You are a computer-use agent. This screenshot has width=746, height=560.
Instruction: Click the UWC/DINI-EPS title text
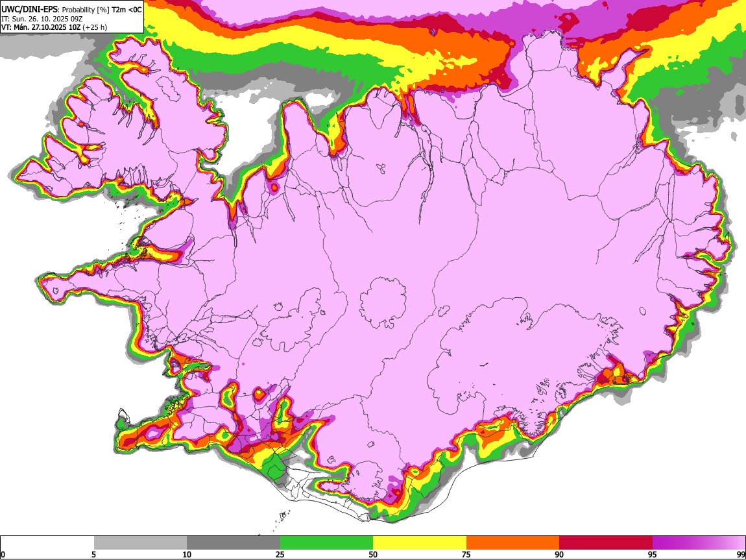(29, 9)
